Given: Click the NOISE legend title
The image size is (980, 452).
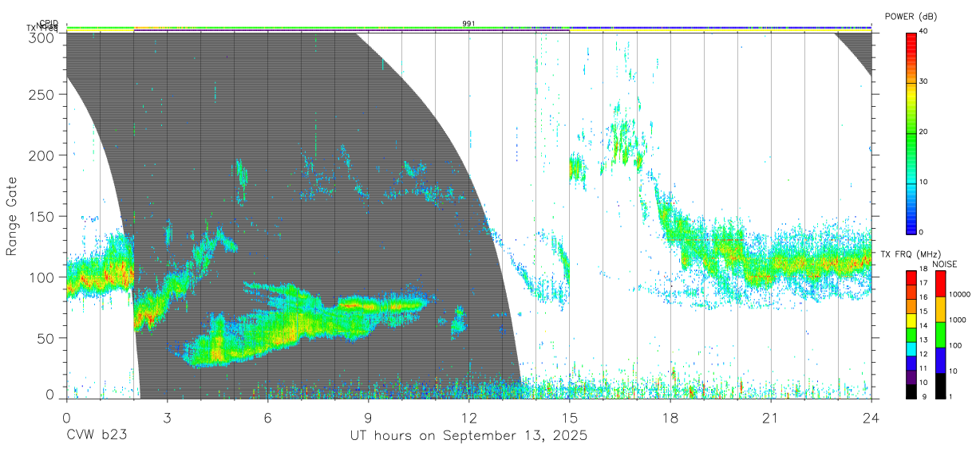Looking at the screenshot, I should 945,265.
